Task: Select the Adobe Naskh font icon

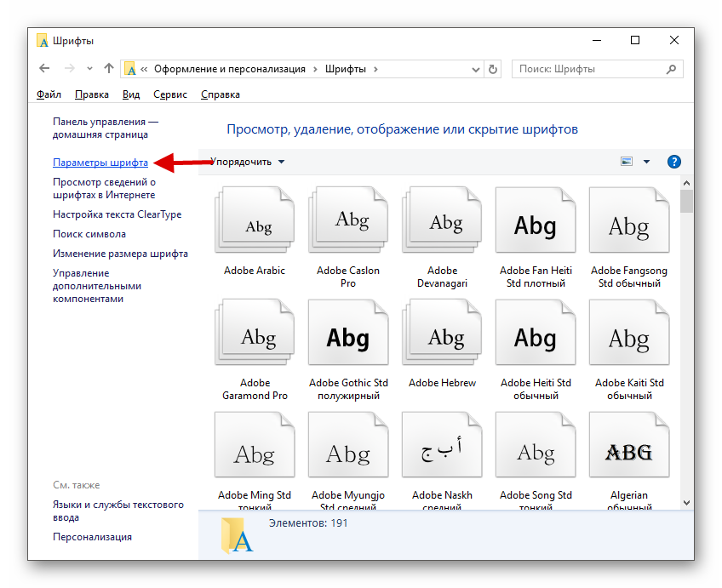Action: coord(442,444)
